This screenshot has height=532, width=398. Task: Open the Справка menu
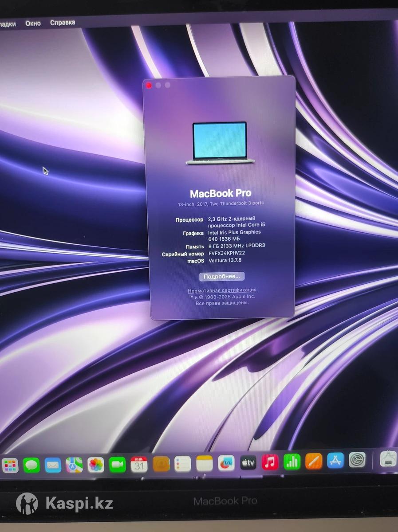63,22
